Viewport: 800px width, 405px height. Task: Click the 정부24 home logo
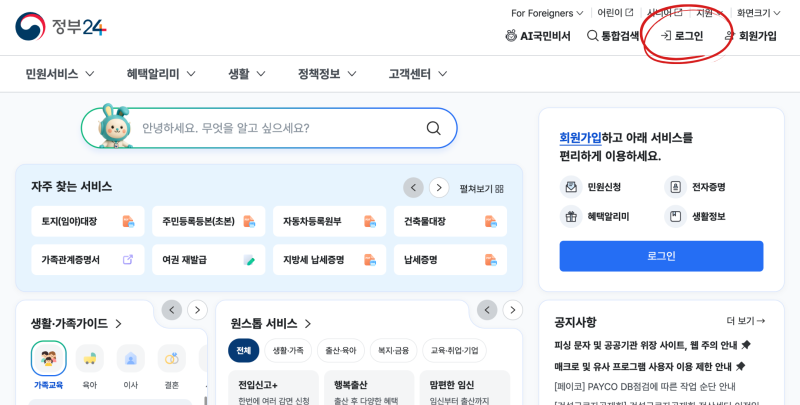pos(61,26)
